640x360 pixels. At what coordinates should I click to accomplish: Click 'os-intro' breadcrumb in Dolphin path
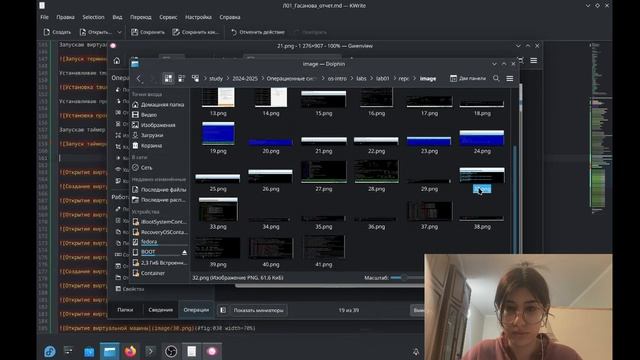337,78
